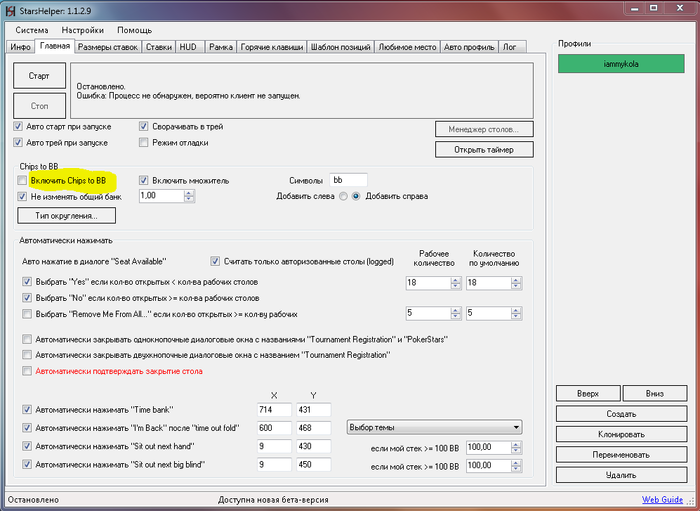Toggle auto-click "Sit out next big blind" checkbox

tap(27, 465)
